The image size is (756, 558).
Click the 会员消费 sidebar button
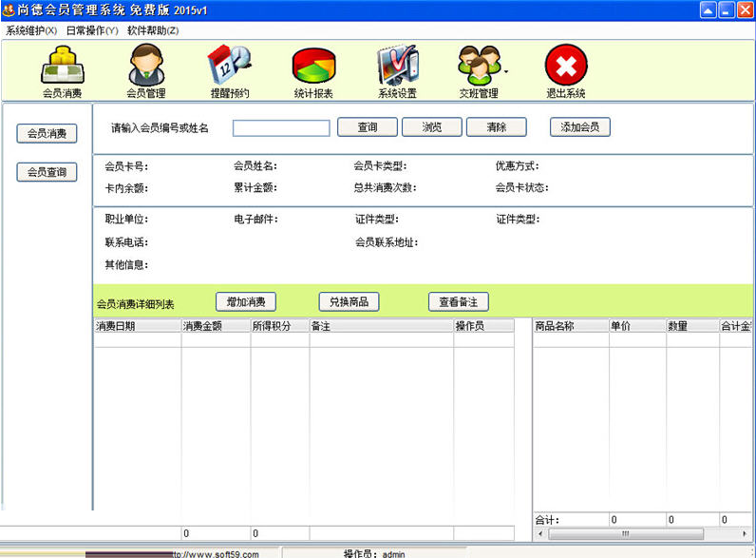pyautogui.click(x=47, y=133)
